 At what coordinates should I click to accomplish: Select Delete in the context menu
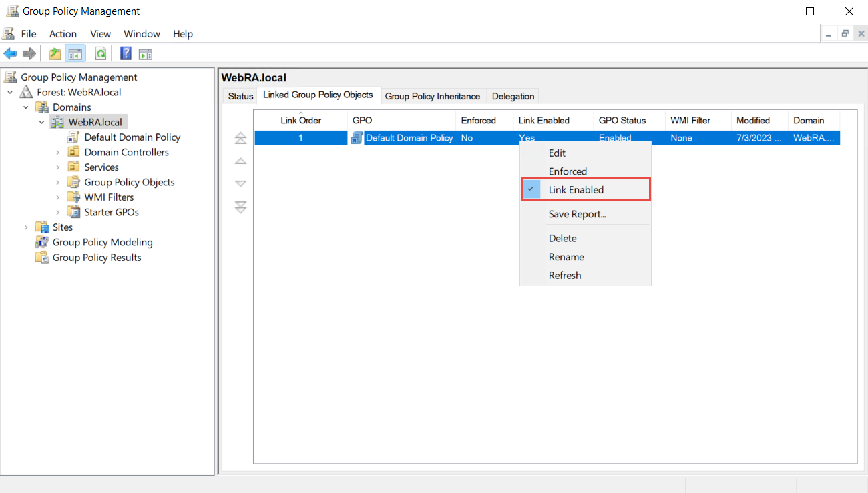[562, 238]
